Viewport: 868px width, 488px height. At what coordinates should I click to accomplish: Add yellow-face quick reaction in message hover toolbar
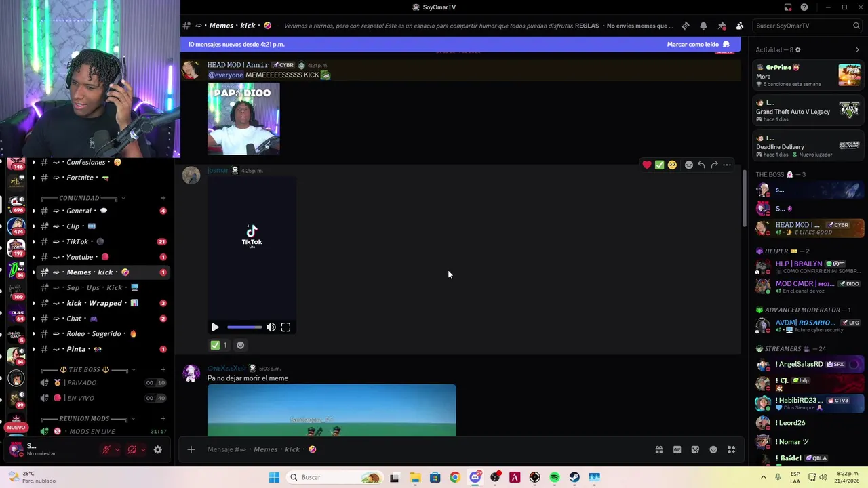click(x=672, y=165)
